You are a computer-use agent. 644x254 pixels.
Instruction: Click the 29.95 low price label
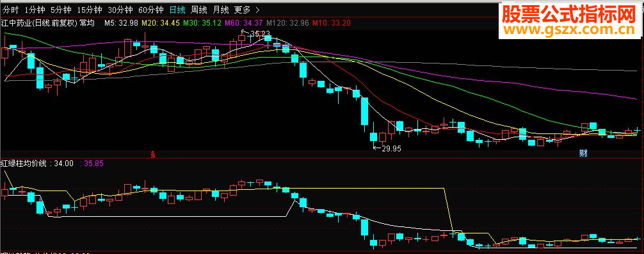(391, 149)
